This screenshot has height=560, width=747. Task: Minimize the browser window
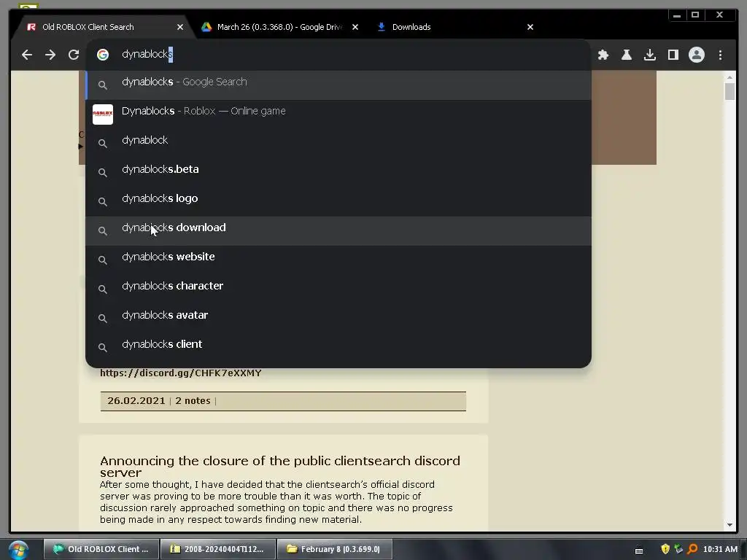[676, 15]
